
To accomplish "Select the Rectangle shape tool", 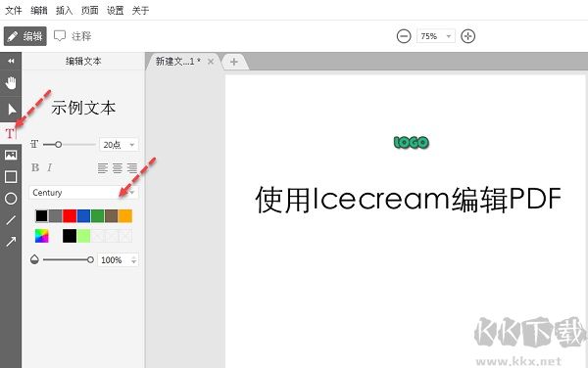I will tap(11, 177).
